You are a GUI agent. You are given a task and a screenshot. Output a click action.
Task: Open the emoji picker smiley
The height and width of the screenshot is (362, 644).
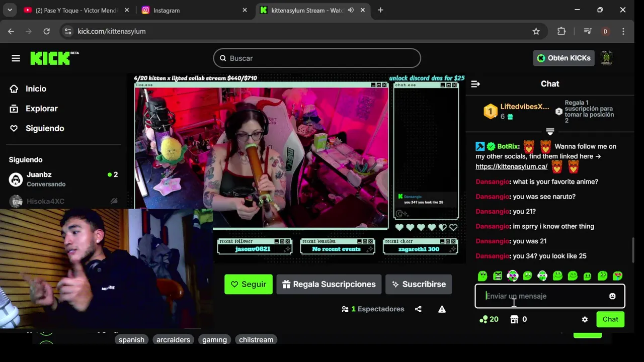pyautogui.click(x=612, y=296)
